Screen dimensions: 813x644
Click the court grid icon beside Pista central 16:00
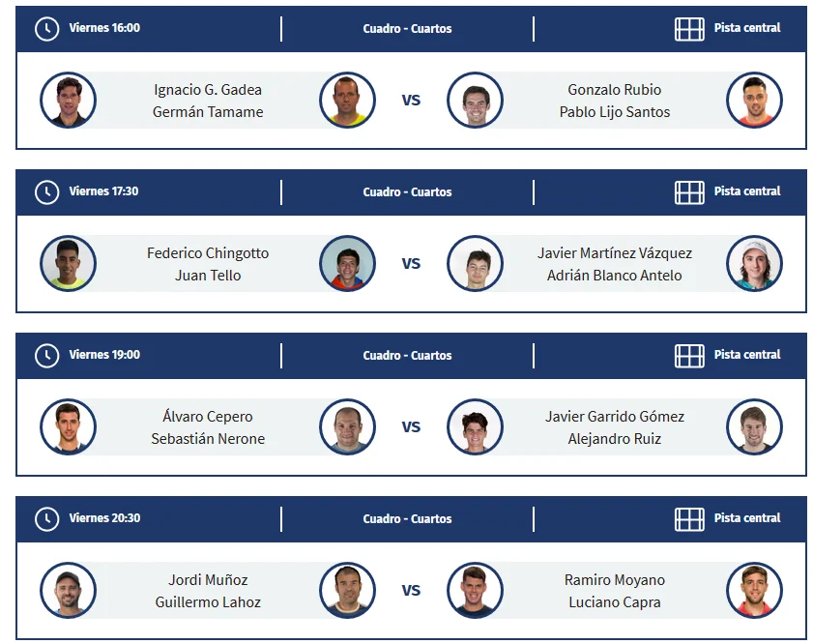(690, 29)
